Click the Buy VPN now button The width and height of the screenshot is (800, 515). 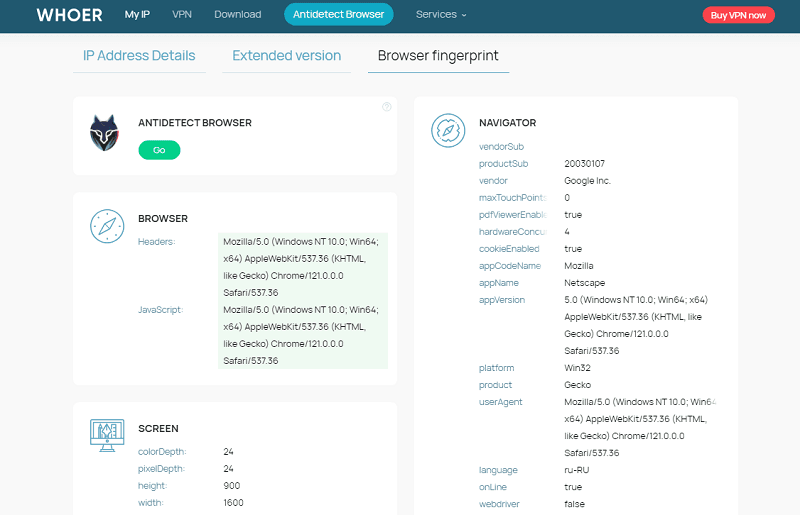coord(738,15)
